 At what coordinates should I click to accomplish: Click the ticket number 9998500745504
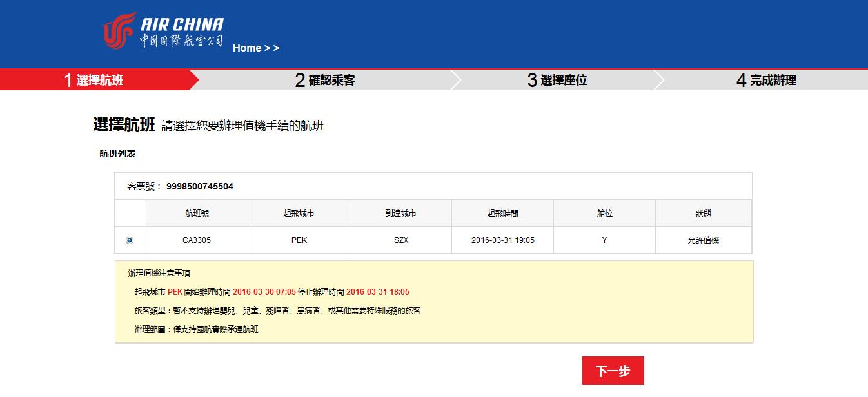coord(200,187)
